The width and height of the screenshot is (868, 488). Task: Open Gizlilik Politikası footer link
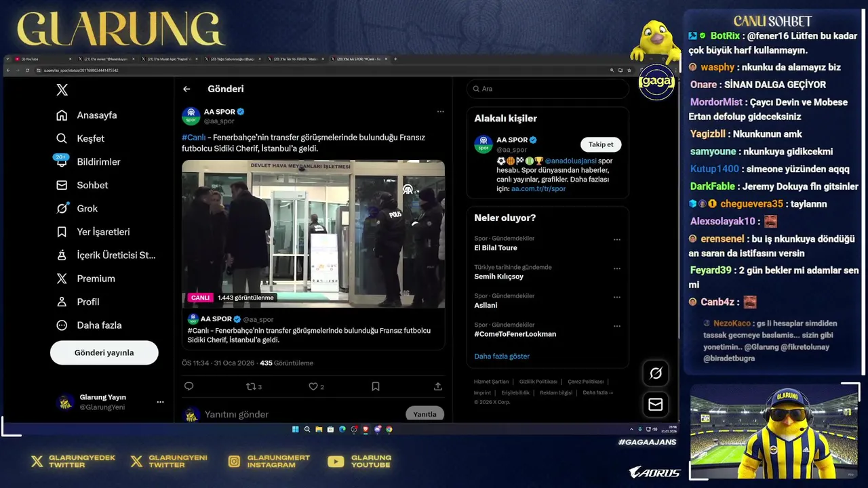(538, 382)
